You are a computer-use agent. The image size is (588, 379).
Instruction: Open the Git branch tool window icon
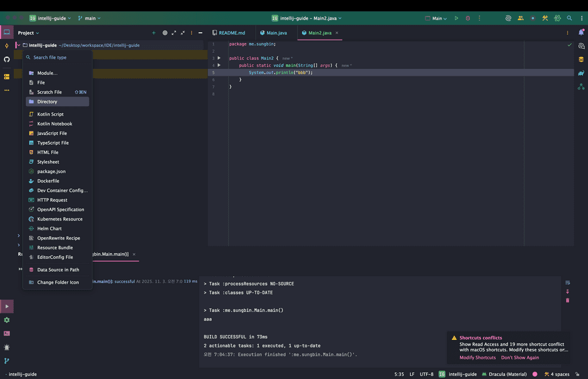click(7, 361)
